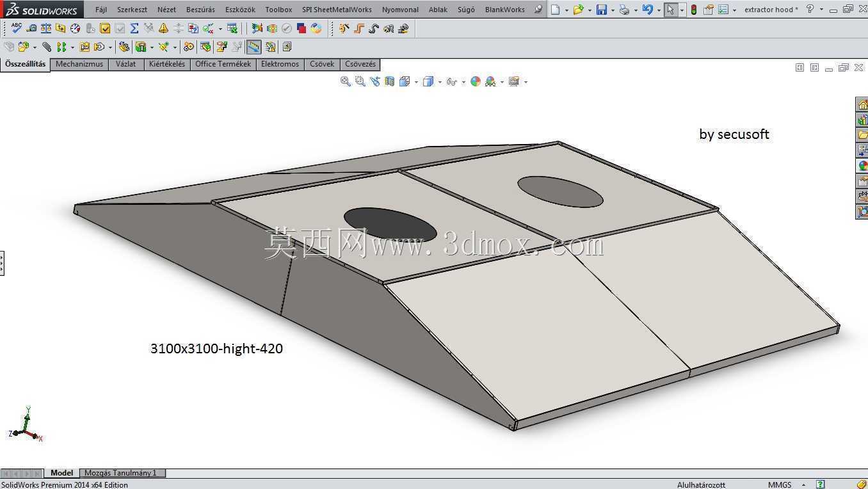Click the 3100x3100-hight-420 annotation
The height and width of the screenshot is (489, 868).
[x=216, y=349]
